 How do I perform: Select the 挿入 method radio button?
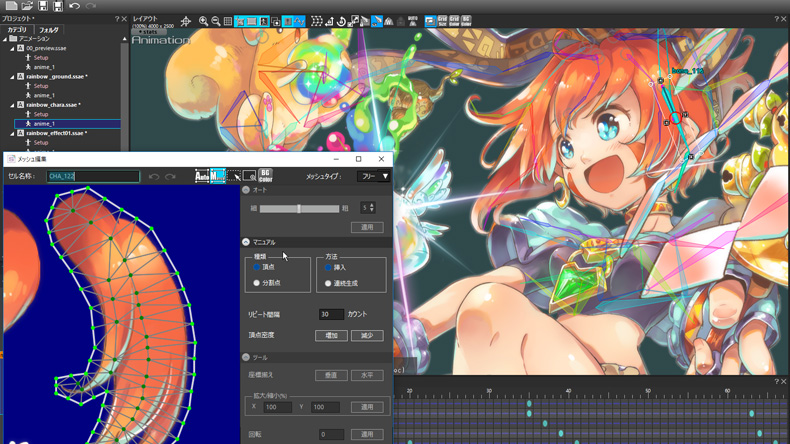click(x=328, y=267)
